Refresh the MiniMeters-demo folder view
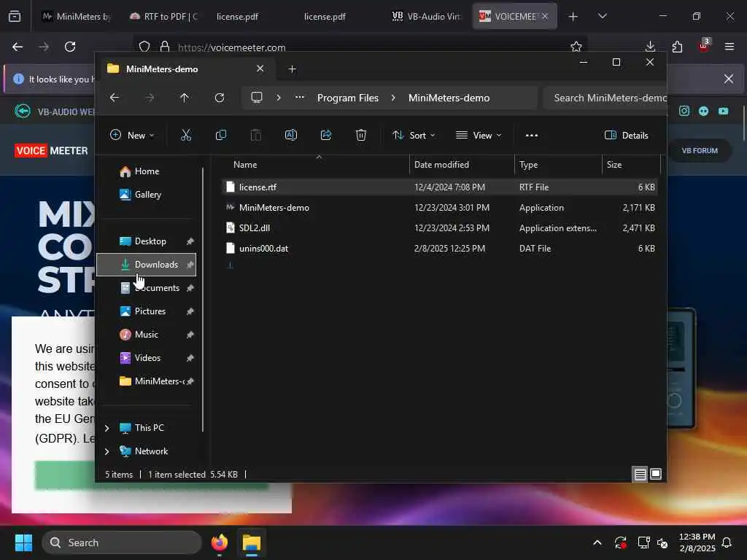The height and width of the screenshot is (560, 747). (x=219, y=98)
